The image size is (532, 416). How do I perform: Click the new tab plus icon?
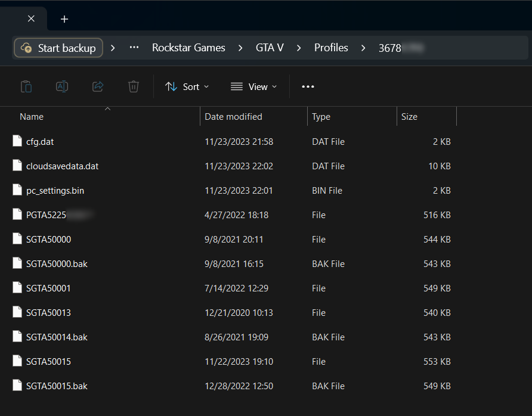pos(64,19)
